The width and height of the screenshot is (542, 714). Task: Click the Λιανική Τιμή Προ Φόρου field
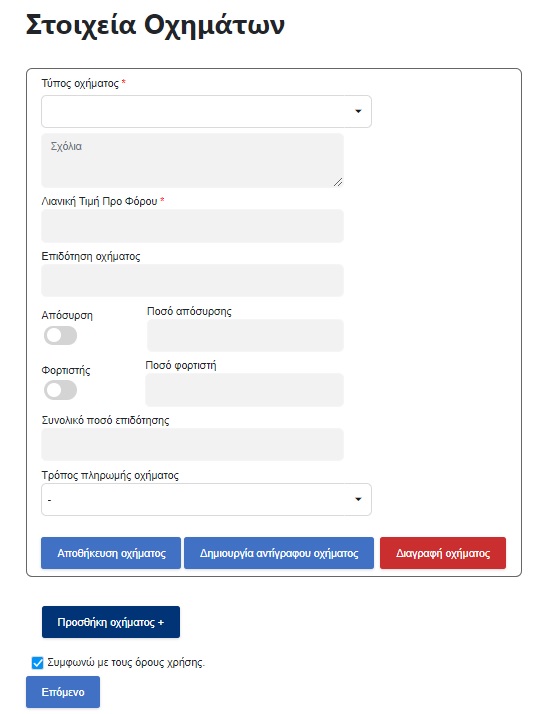click(x=193, y=226)
